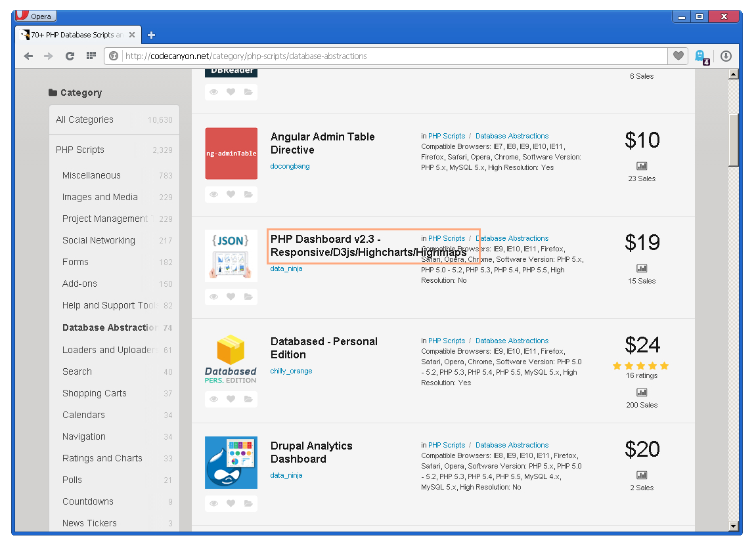The height and width of the screenshot is (546, 756).
Task: Visit author chilly_orange profile
Action: (x=291, y=371)
